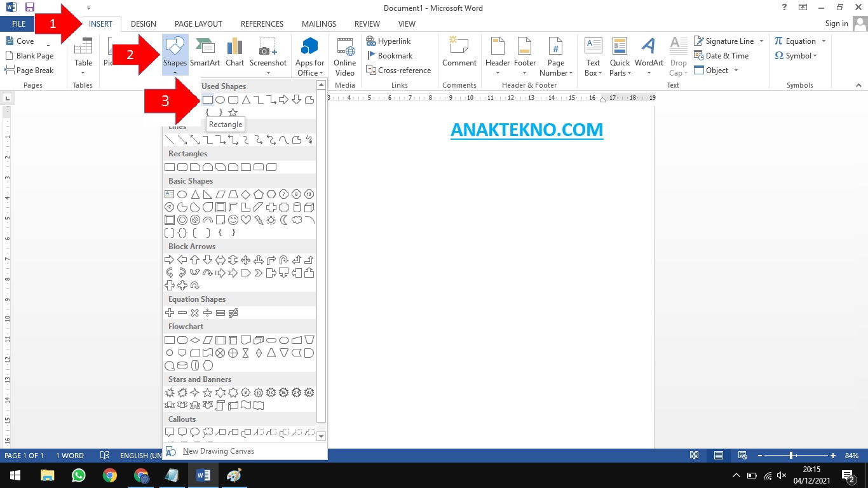Select the wave banner shape
The height and width of the screenshot is (488, 868).
[x=246, y=405]
